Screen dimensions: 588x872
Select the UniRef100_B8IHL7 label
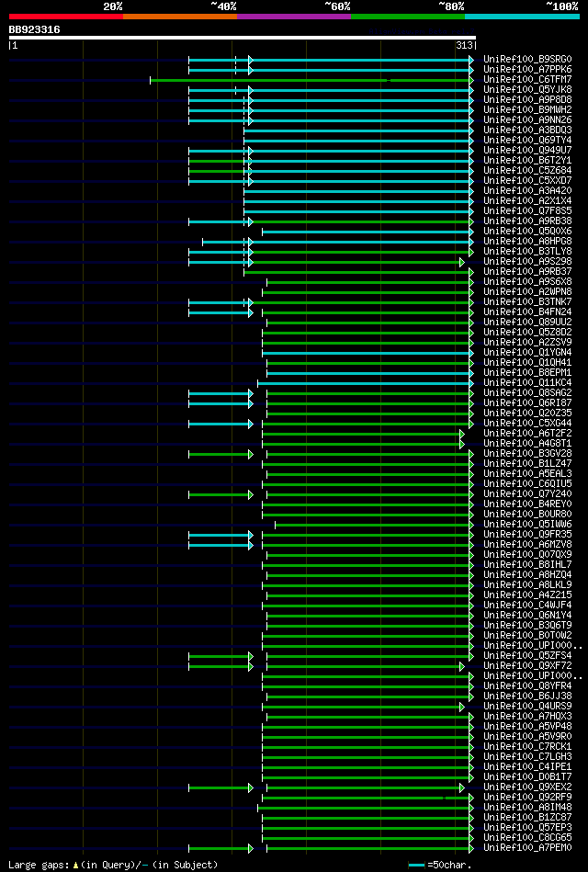click(x=528, y=565)
